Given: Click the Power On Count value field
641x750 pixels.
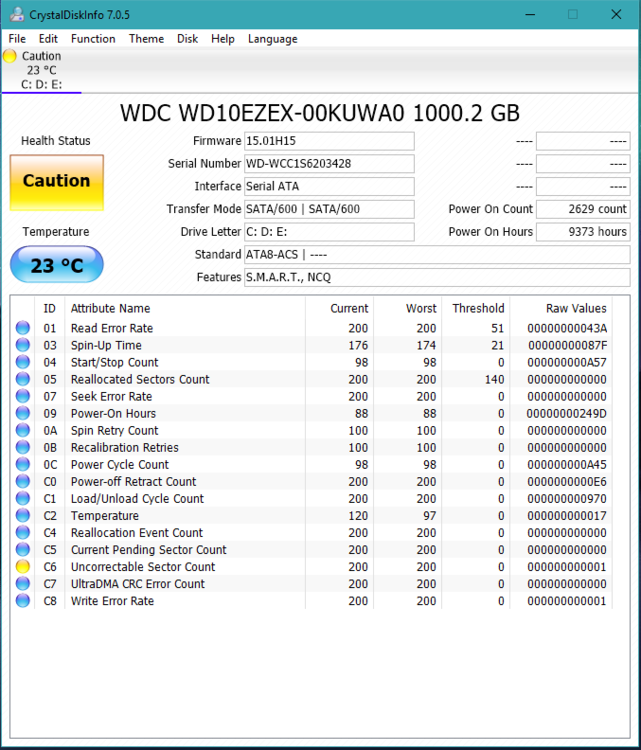Looking at the screenshot, I should point(583,209).
